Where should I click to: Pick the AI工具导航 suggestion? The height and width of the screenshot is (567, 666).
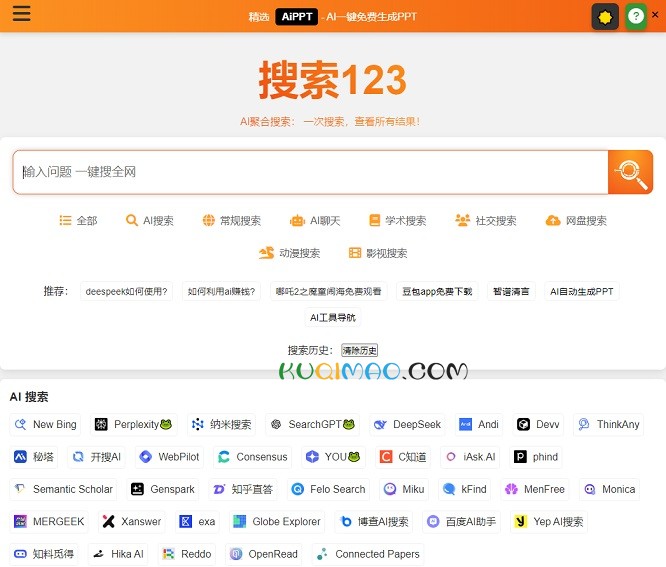(333, 317)
